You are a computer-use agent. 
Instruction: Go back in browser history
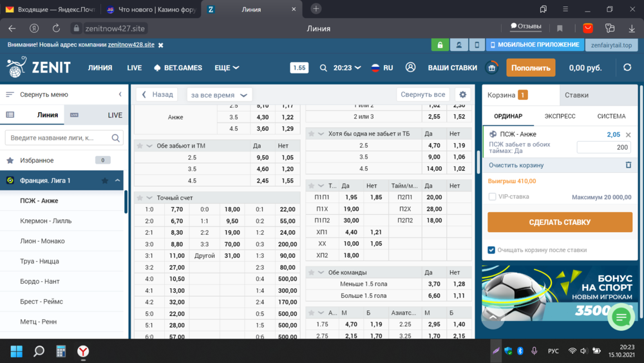12,28
